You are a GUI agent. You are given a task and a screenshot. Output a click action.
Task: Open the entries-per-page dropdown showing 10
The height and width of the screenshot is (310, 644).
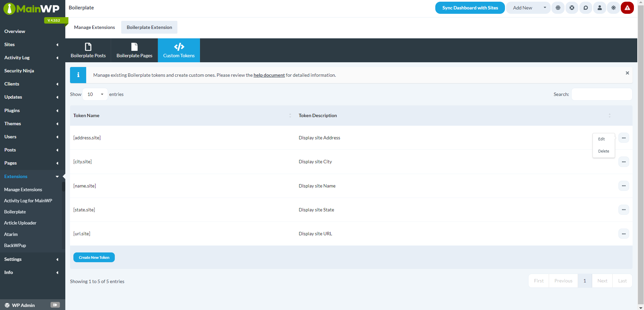pyautogui.click(x=95, y=94)
